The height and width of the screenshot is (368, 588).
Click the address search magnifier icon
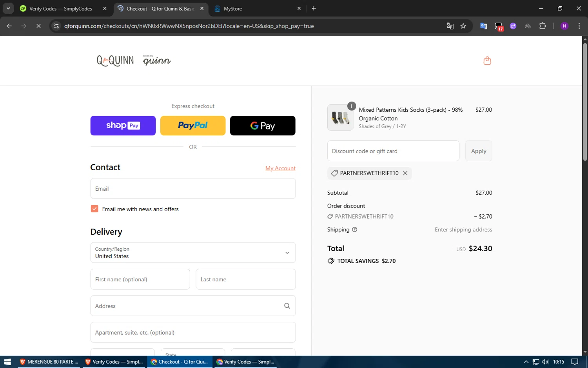click(287, 306)
